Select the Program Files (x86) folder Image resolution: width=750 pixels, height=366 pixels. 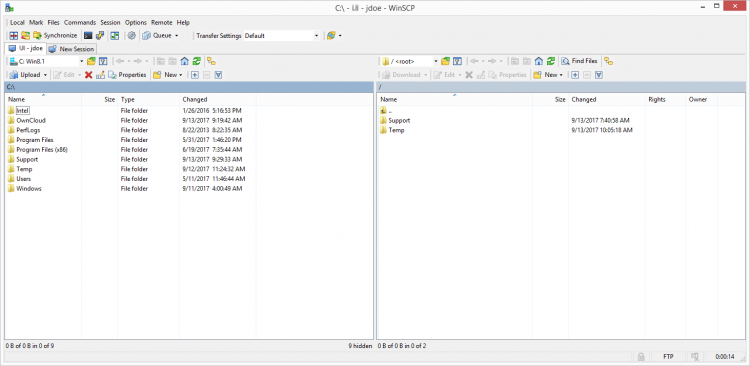[x=37, y=150]
